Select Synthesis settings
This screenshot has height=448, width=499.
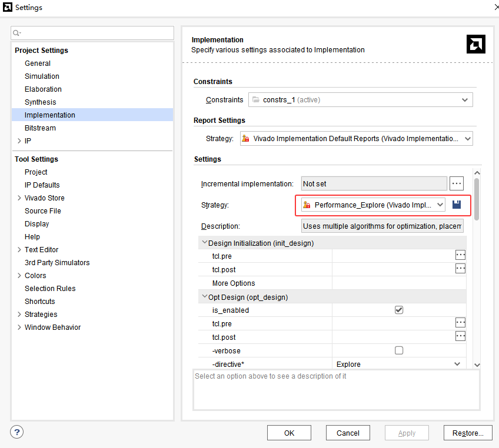pos(41,102)
